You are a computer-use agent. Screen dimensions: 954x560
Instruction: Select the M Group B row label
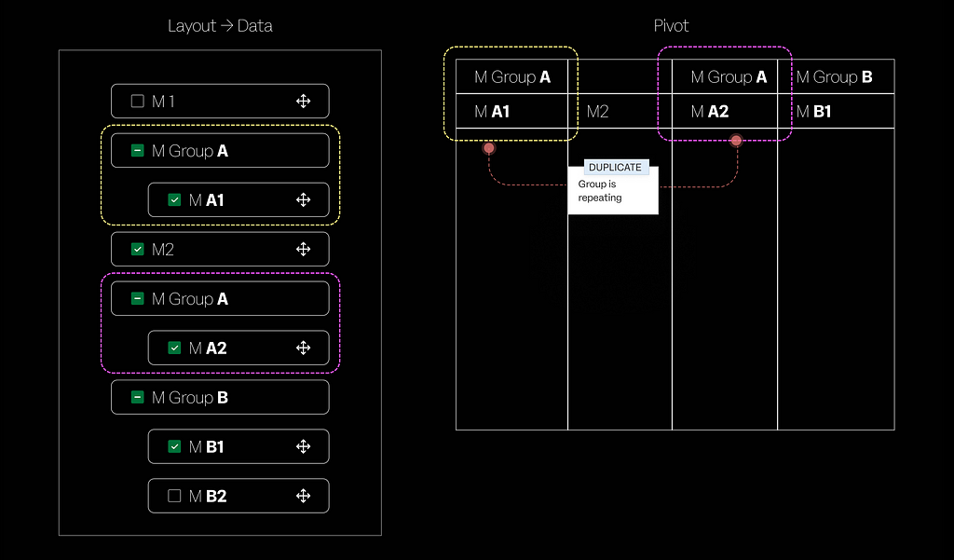[x=190, y=398]
